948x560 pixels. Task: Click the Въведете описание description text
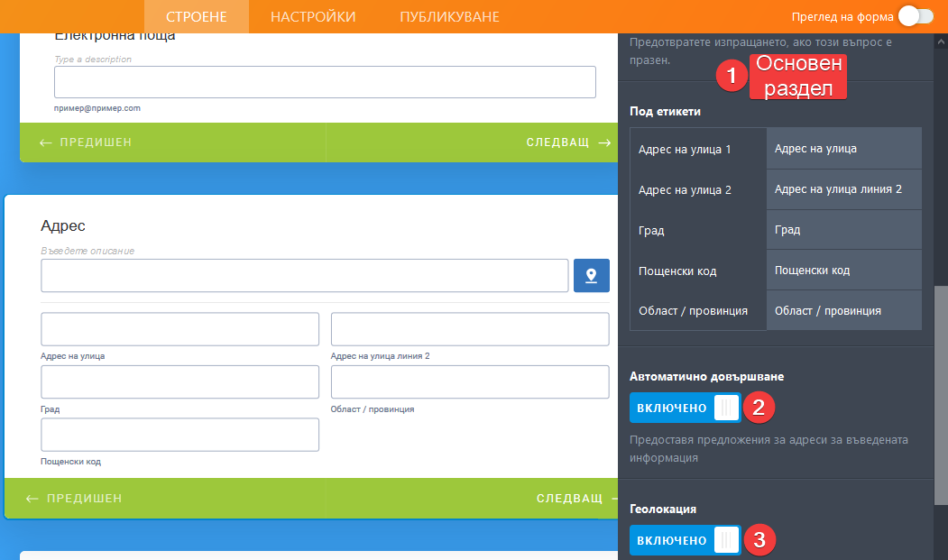pos(87,251)
